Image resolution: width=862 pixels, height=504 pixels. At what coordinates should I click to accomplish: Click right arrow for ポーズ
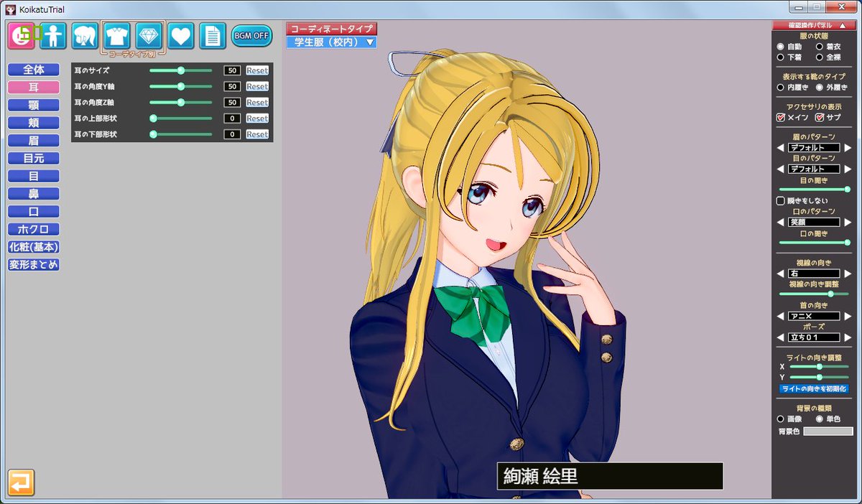[848, 337]
